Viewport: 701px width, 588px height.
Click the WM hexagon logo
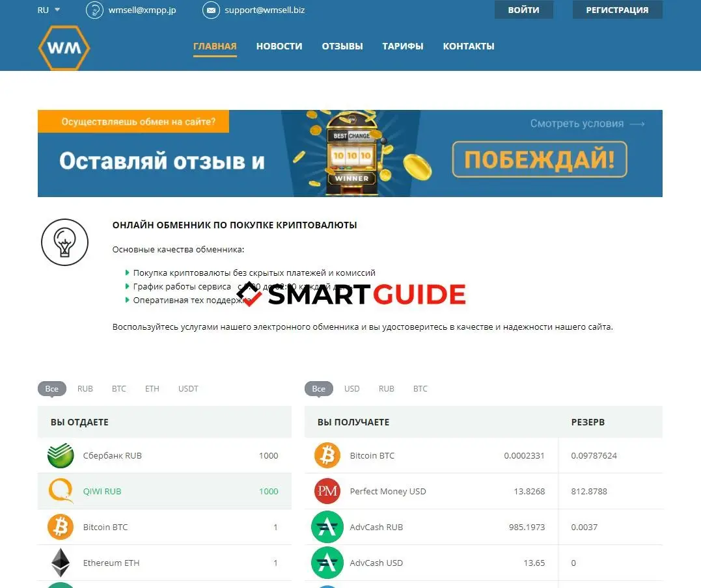pyautogui.click(x=64, y=47)
